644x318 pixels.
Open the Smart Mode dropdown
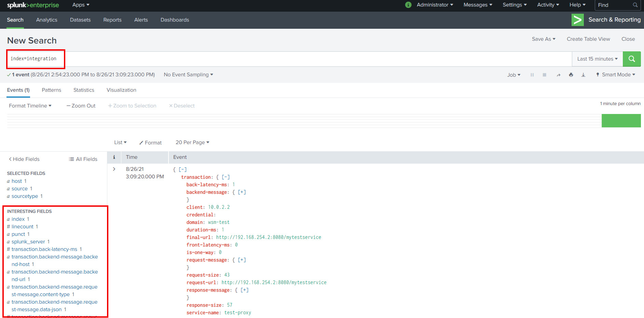616,75
